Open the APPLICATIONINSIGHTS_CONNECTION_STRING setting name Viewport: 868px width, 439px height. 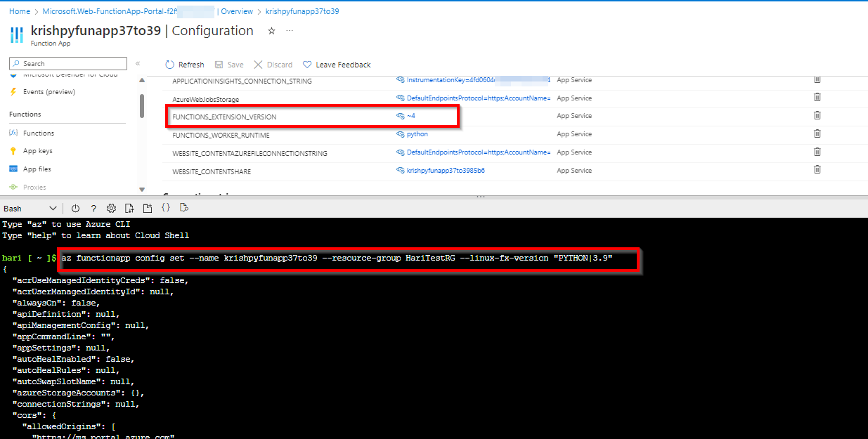(x=242, y=81)
